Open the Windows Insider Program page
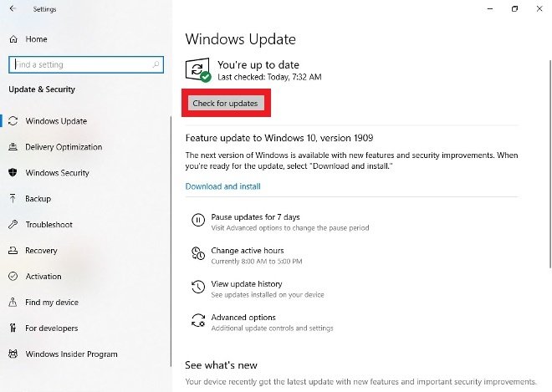The image size is (552, 392). tap(71, 354)
